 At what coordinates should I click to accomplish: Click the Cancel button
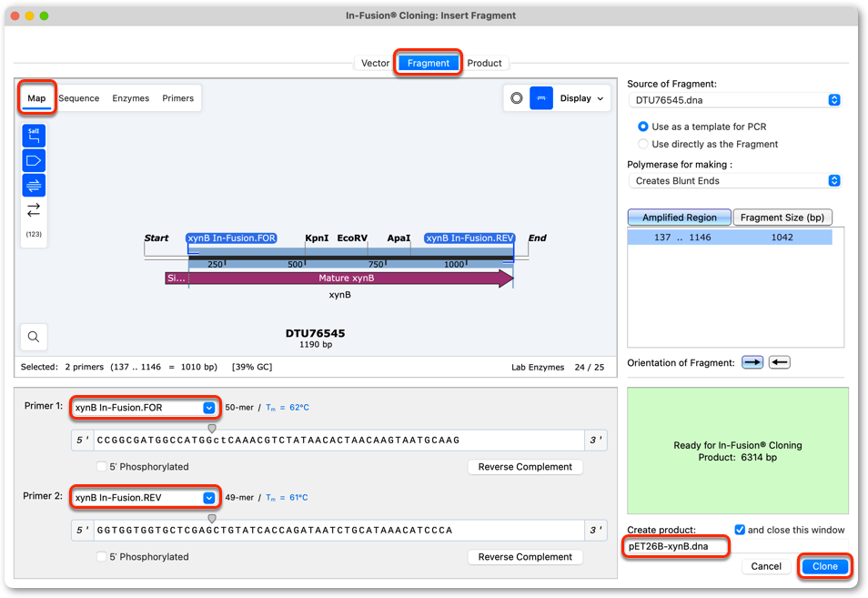[766, 566]
